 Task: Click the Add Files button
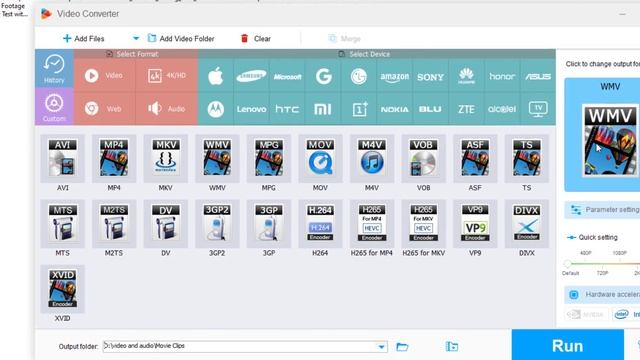tap(84, 38)
